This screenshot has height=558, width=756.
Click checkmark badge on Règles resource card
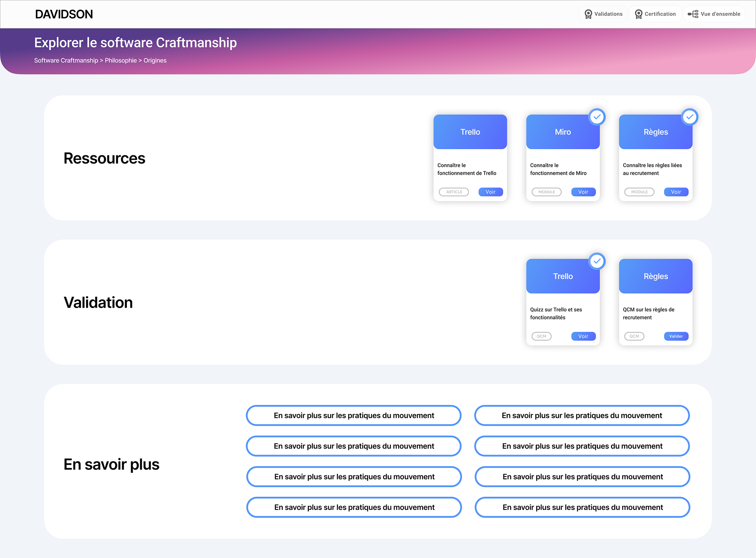pos(689,117)
